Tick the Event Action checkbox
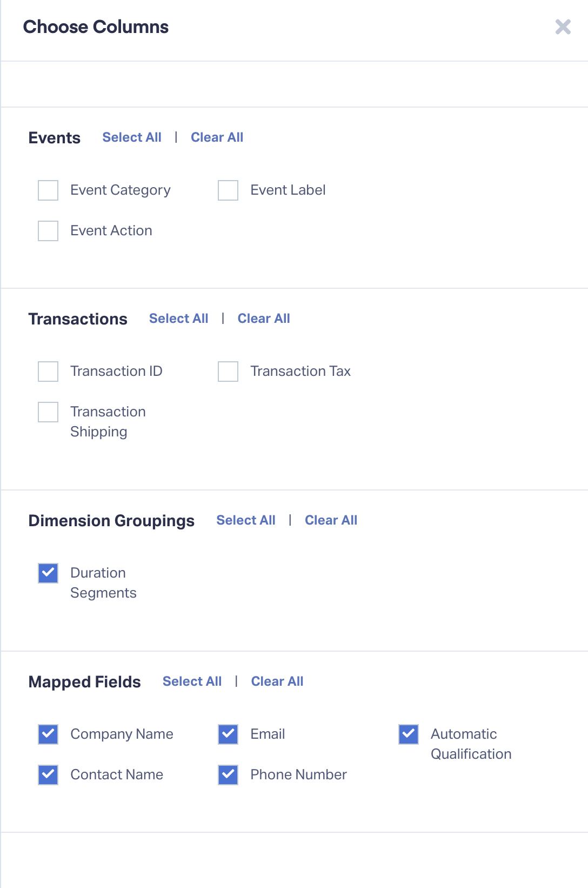This screenshot has height=888, width=588. (48, 231)
